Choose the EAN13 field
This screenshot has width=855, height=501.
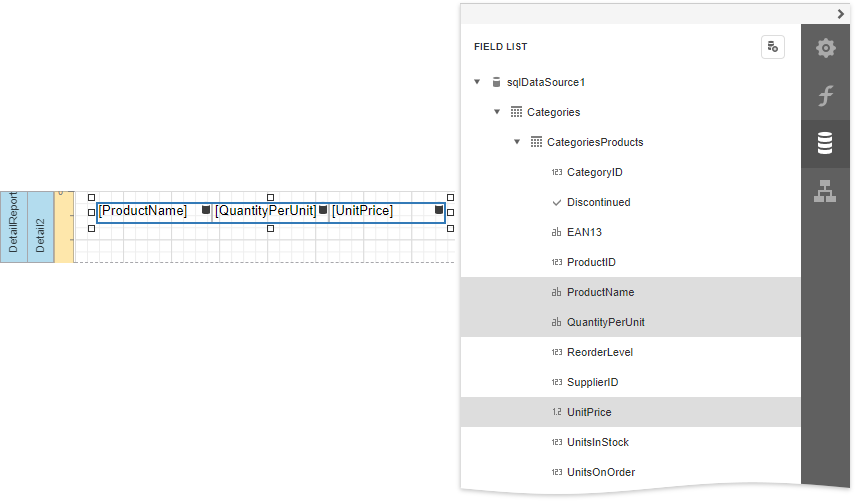[584, 232]
